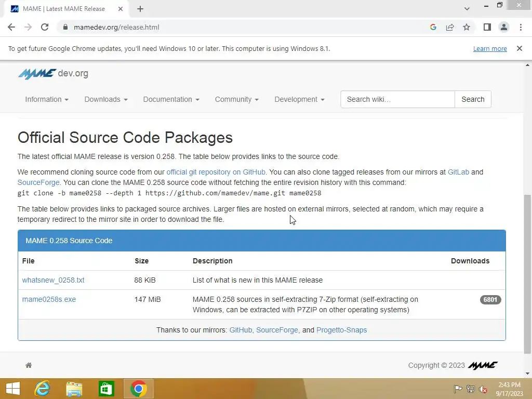Click the browser forward arrow
Image resolution: width=532 pixels, height=399 pixels.
pyautogui.click(x=28, y=27)
